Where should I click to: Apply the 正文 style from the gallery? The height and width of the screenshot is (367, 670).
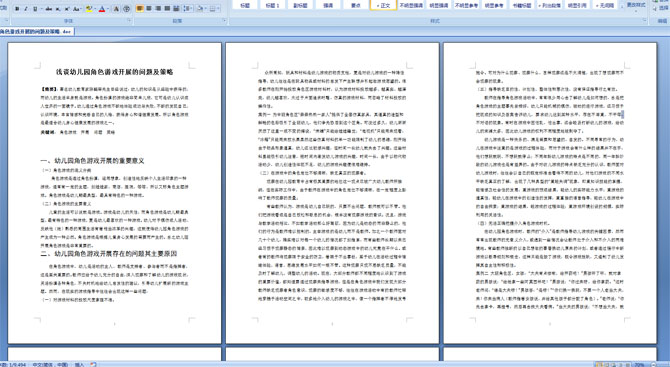[x=383, y=5]
